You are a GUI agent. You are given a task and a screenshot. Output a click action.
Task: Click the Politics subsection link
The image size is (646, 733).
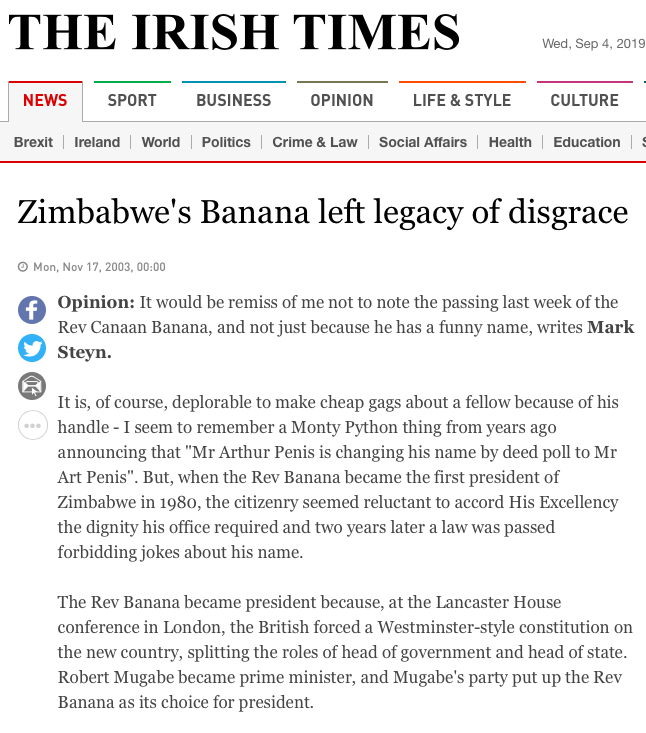click(226, 142)
